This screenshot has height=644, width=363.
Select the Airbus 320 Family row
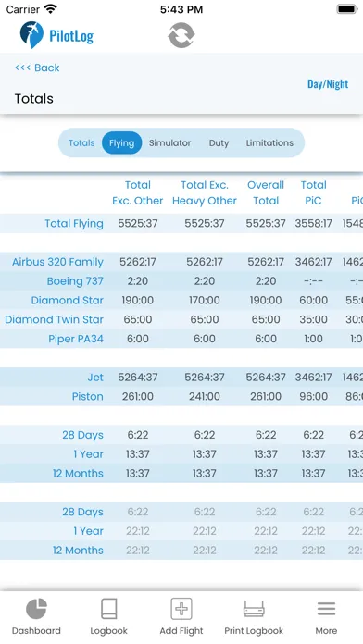coord(181,262)
